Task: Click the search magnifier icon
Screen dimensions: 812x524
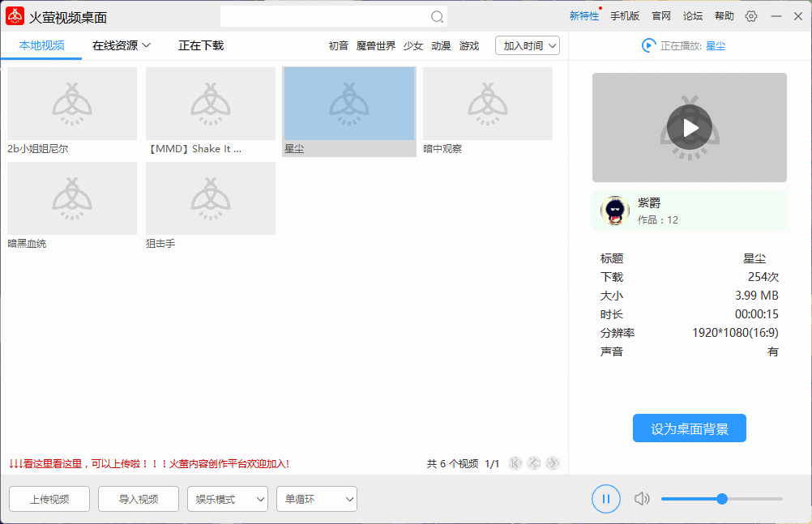Action: 437,16
